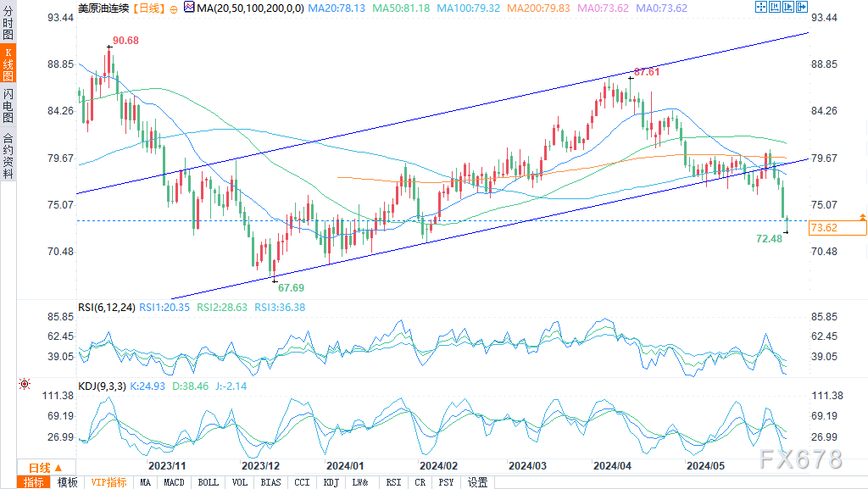Click the expand chart right axis icon
Image resolution: width=868 pixels, height=489 pixels.
pyautogui.click(x=787, y=7)
